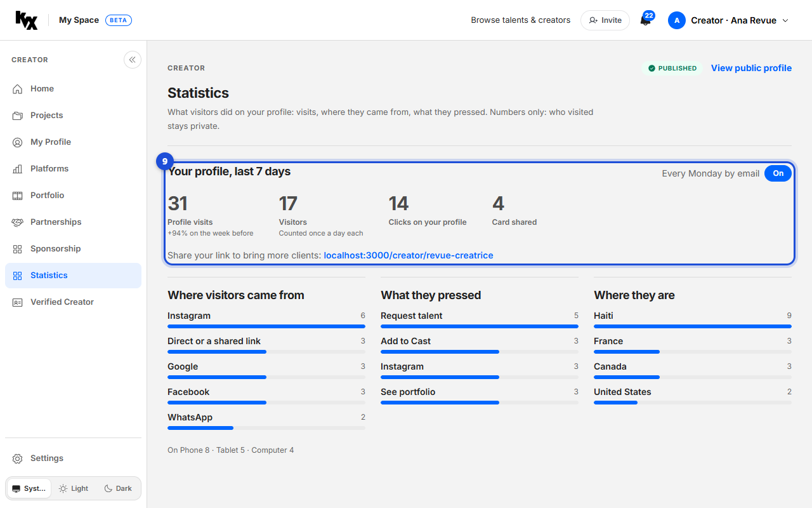Click the WhatsApp source progress bar
Viewport: 812px width, 508px height.
(266, 428)
